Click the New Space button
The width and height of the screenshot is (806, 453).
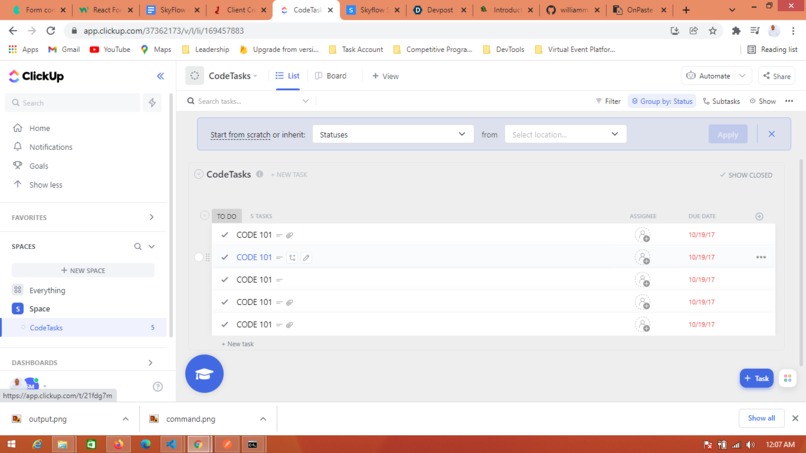83,270
